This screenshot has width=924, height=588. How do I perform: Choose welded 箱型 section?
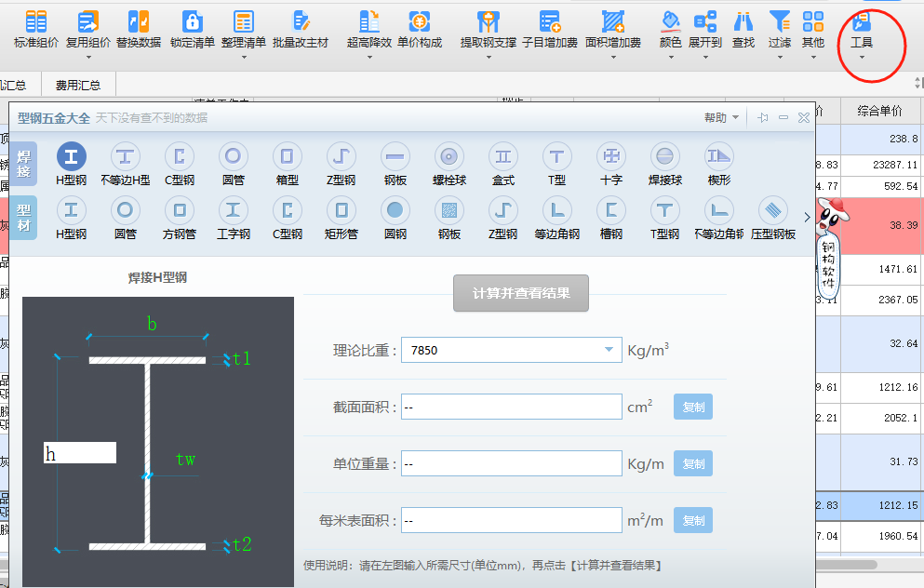[x=287, y=164]
